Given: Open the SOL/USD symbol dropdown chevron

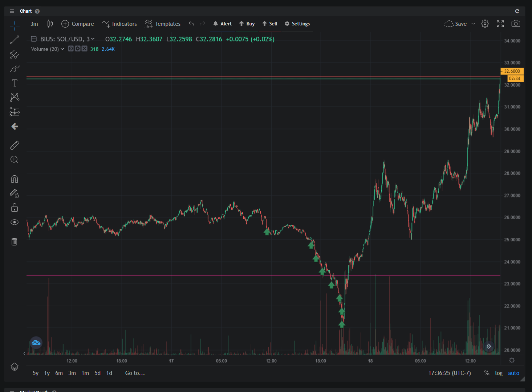Looking at the screenshot, I should (93, 39).
